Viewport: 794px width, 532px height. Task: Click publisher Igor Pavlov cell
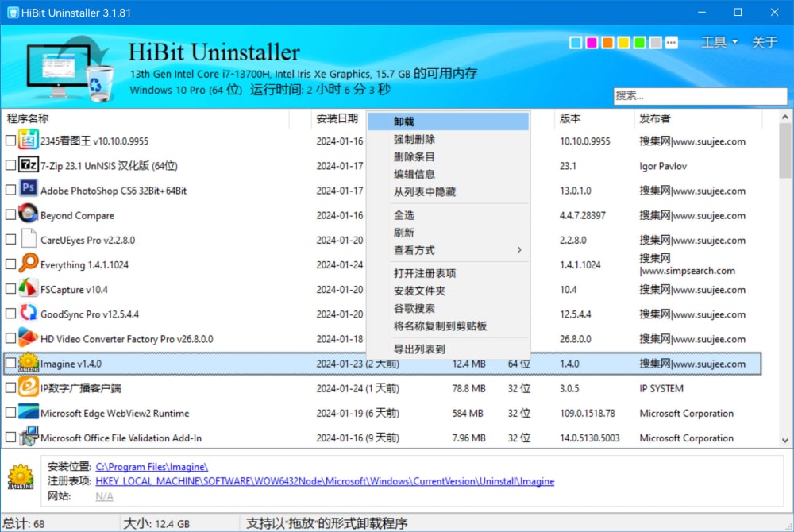coord(663,166)
